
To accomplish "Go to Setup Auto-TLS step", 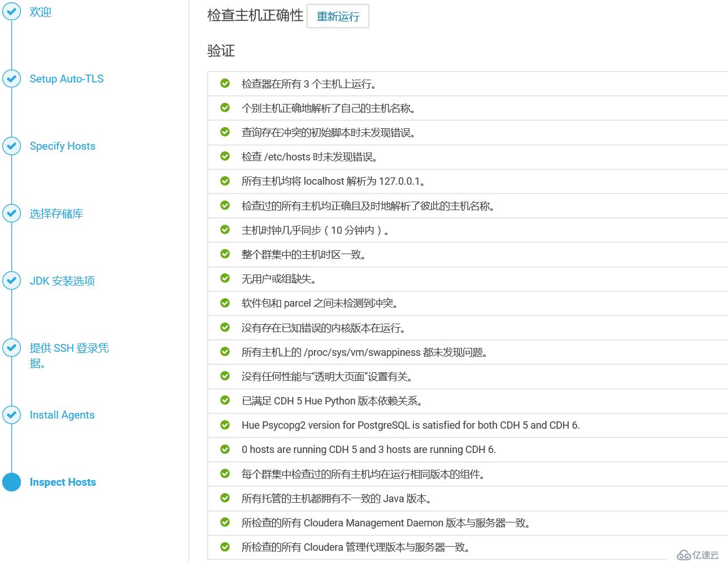I will [67, 79].
